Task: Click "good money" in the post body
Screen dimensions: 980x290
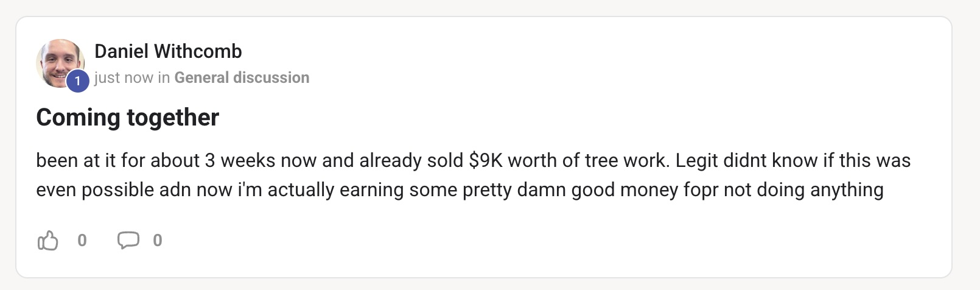Action: point(625,189)
